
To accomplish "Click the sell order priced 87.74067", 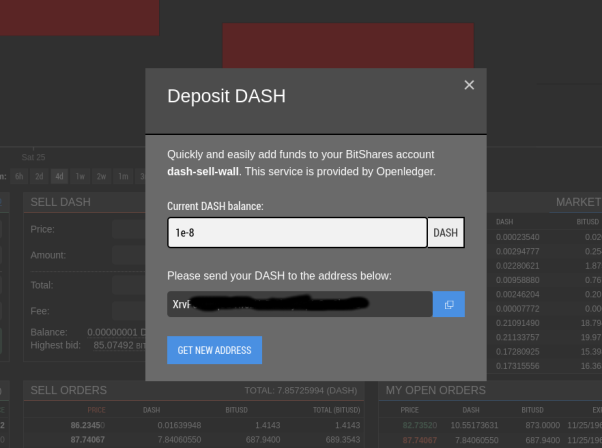I will tap(194, 440).
